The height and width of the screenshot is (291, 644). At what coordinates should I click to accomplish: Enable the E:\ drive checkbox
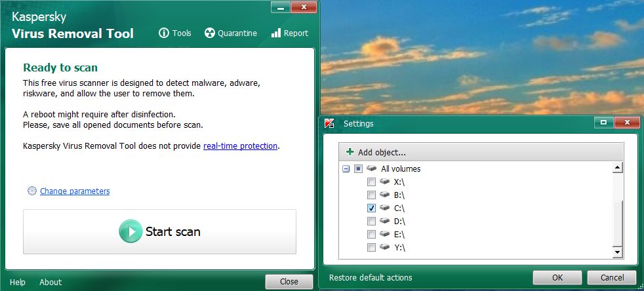coord(371,235)
